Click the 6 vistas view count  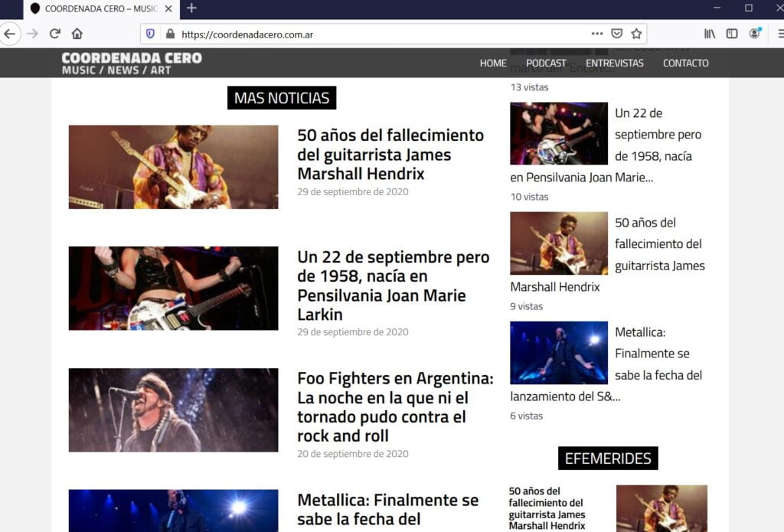(526, 416)
